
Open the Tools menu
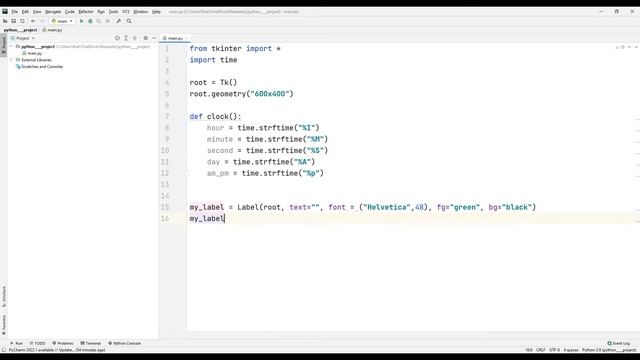[x=113, y=12]
